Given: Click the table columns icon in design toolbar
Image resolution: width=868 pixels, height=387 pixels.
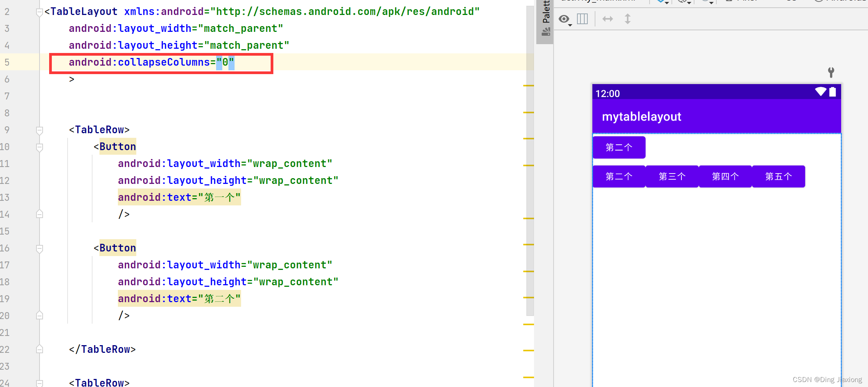Looking at the screenshot, I should [x=582, y=19].
